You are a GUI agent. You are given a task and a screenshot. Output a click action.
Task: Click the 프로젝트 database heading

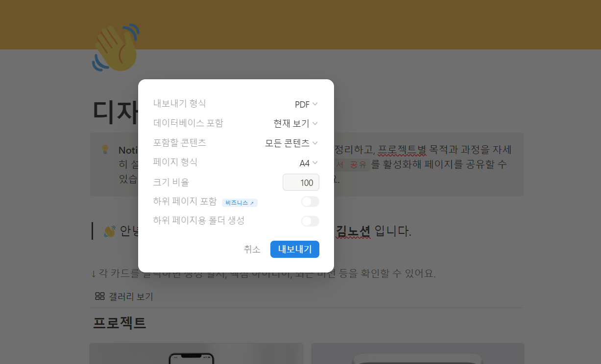coord(120,323)
